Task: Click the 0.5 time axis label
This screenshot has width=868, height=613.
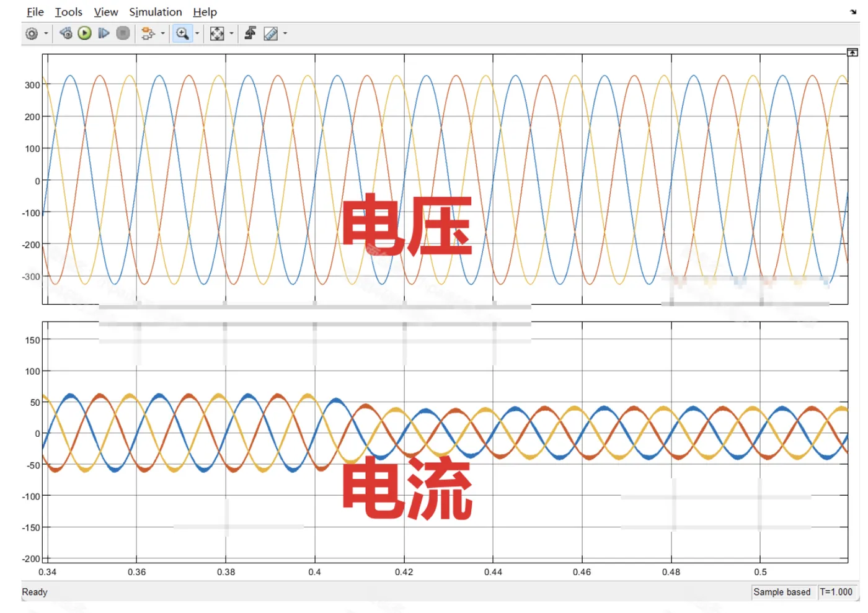Action: click(x=761, y=572)
